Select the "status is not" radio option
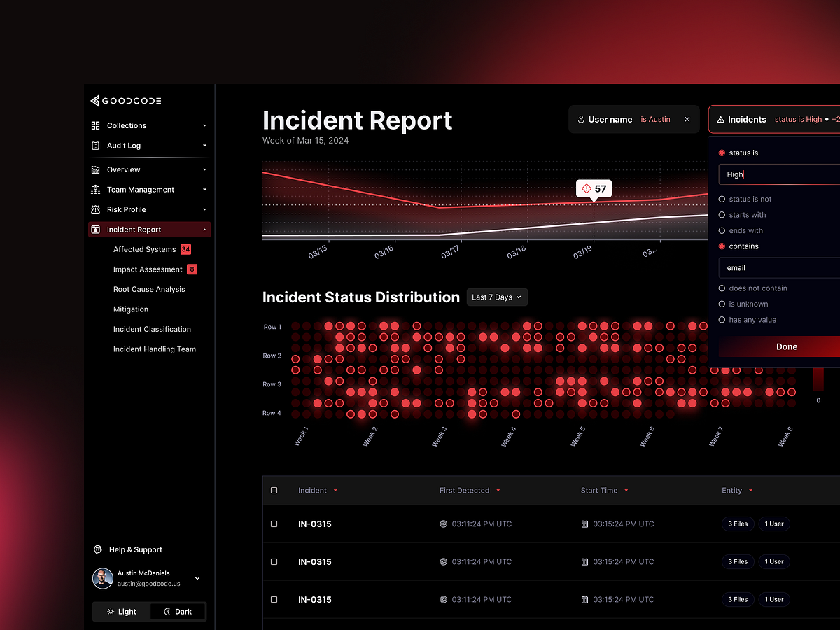The width and height of the screenshot is (840, 630). [x=722, y=199]
